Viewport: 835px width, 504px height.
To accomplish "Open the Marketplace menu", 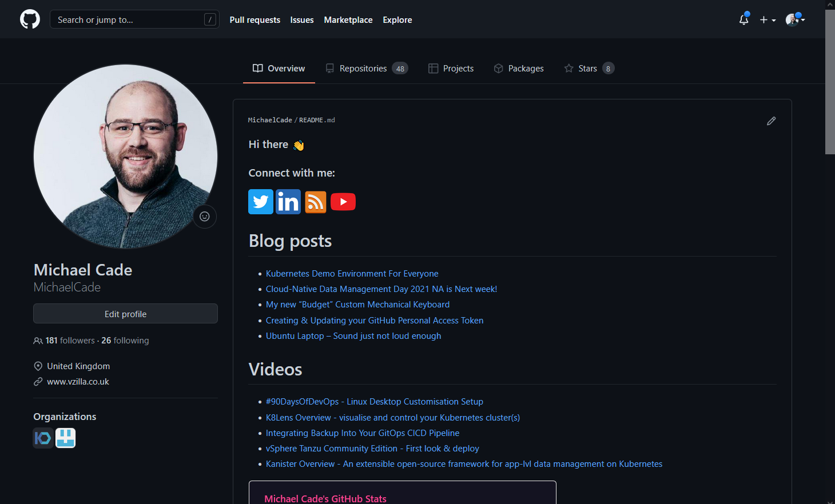I will point(348,19).
